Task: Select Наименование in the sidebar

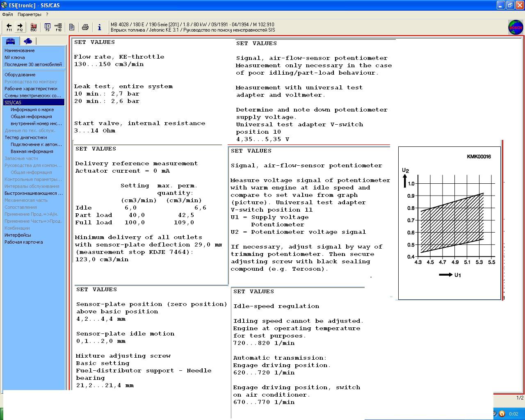Action: pos(19,50)
